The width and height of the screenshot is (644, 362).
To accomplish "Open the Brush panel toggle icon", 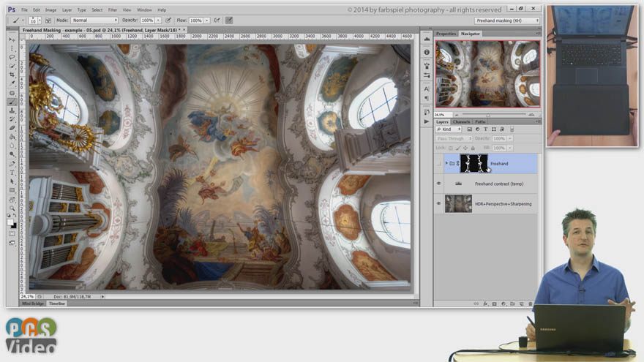I will click(48, 20).
